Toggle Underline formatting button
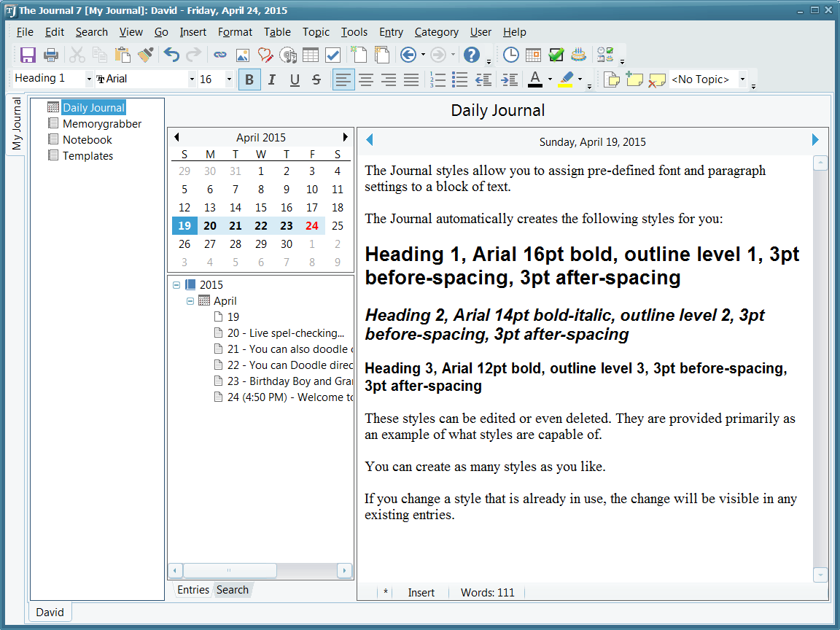This screenshot has height=630, width=840. click(x=295, y=79)
